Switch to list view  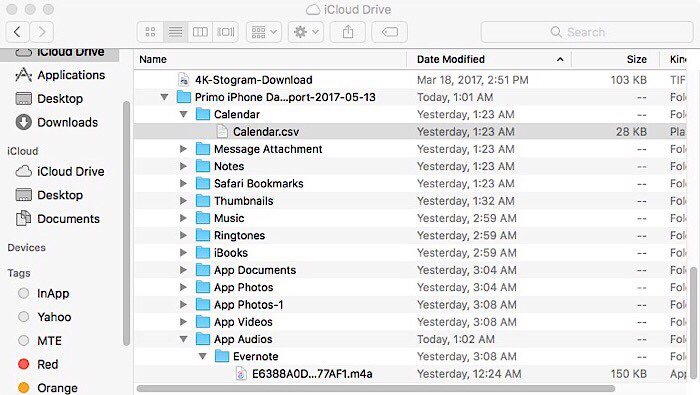click(175, 32)
